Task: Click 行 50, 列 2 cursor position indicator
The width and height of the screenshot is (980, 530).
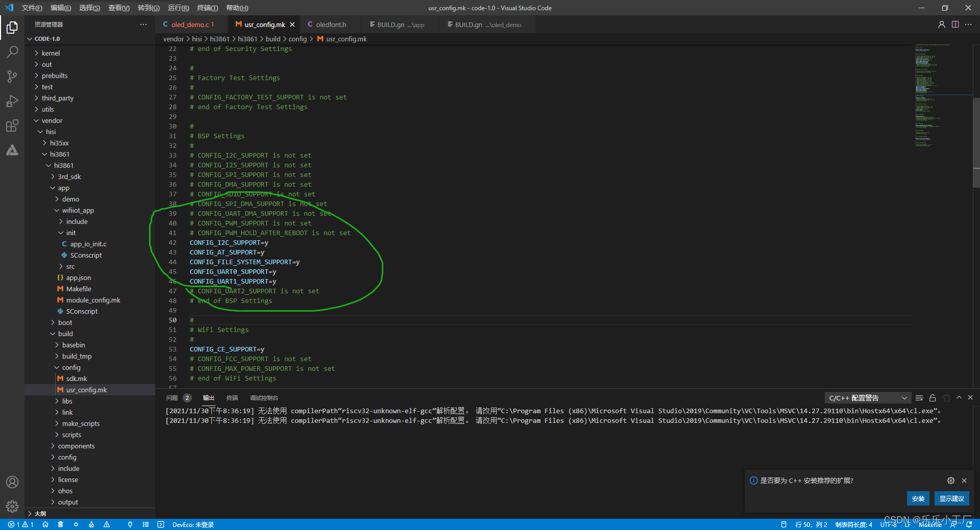Action: [x=811, y=524]
